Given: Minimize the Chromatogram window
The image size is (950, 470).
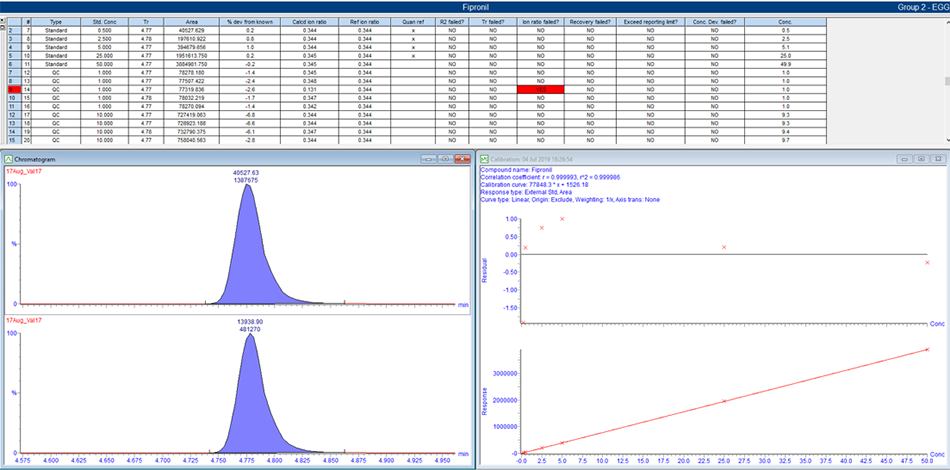Looking at the screenshot, I should tap(427, 159).
